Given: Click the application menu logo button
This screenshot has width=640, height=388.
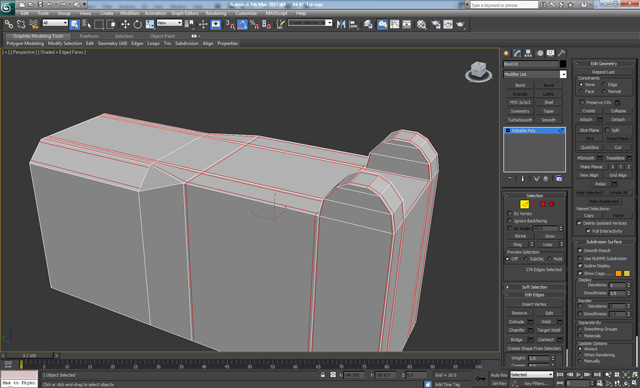Looking at the screenshot, I should (7, 8).
